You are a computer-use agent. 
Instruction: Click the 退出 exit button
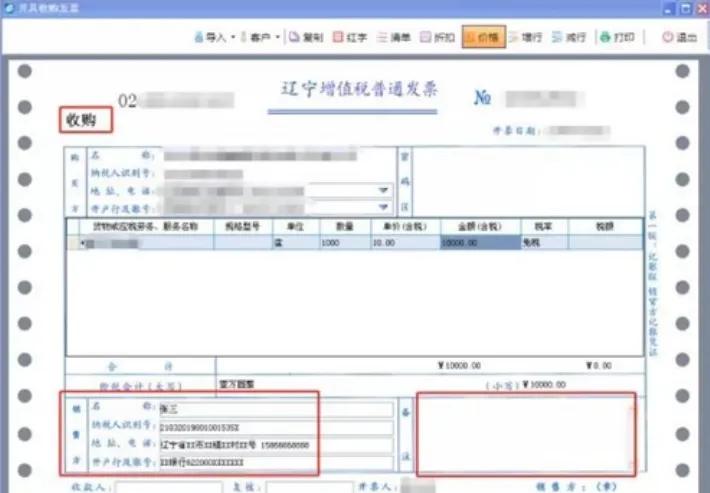point(680,37)
